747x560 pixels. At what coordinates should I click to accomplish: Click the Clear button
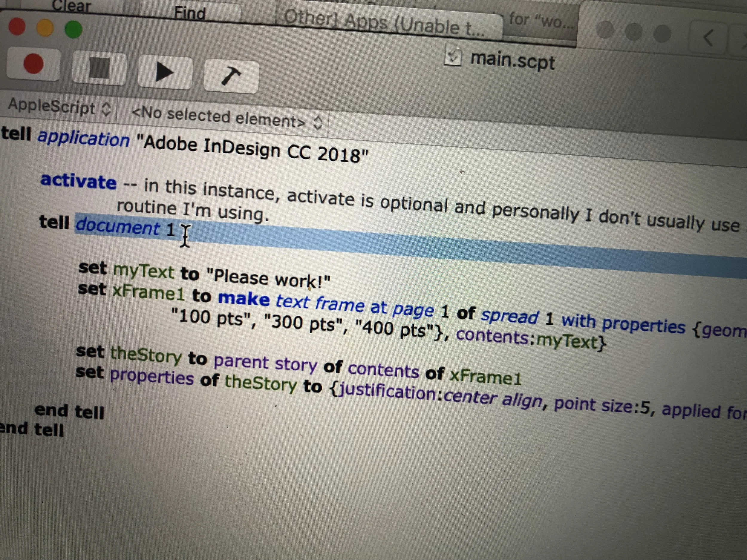[71, 6]
